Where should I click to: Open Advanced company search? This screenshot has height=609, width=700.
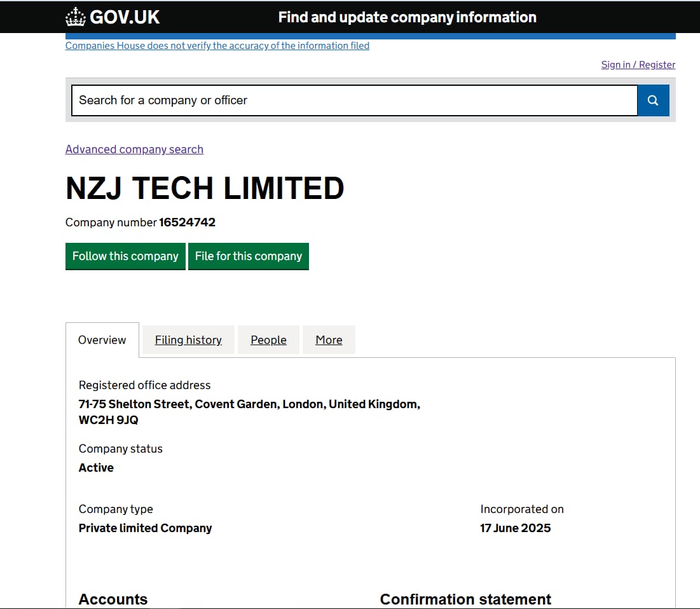pos(134,149)
